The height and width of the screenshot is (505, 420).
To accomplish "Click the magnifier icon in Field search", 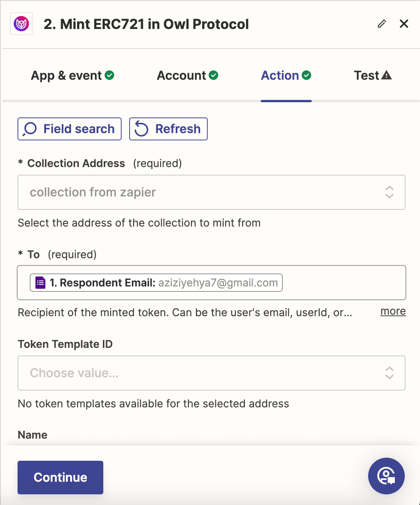I will tap(30, 129).
